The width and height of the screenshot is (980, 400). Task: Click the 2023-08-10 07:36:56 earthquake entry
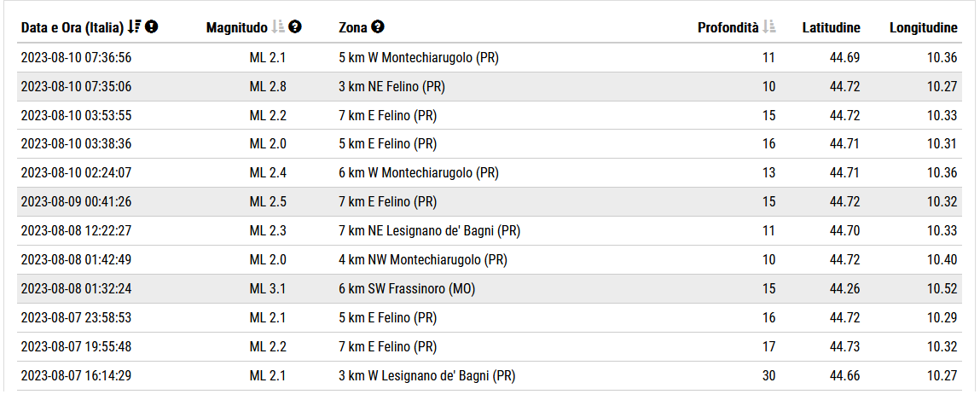click(x=76, y=58)
